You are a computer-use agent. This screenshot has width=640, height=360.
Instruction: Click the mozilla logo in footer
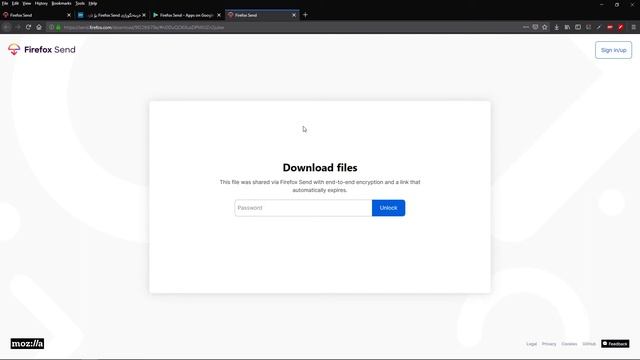(27, 344)
